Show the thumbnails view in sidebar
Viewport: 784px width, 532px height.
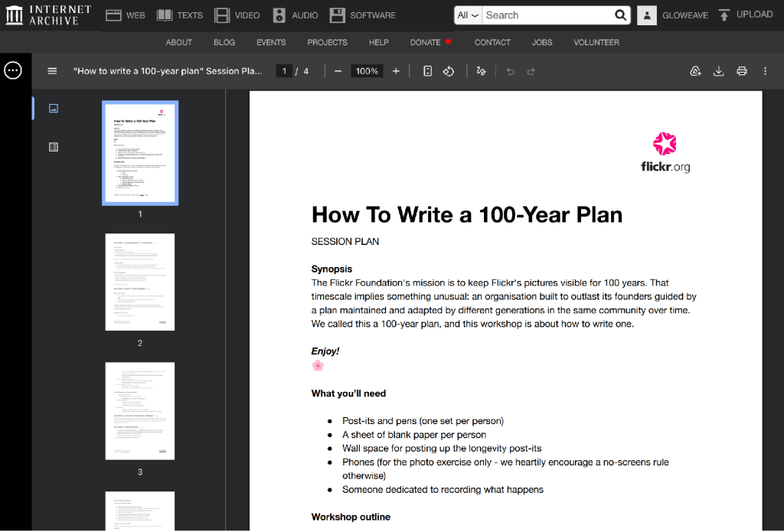(x=54, y=108)
